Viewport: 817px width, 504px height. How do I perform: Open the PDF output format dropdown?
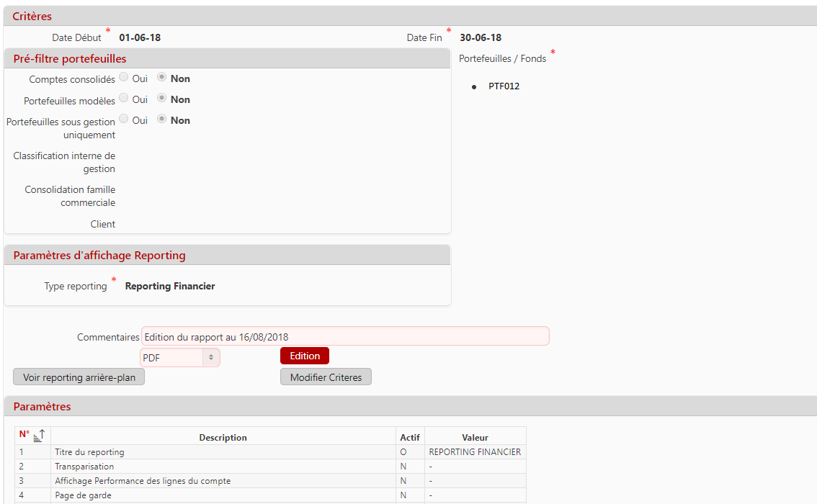tap(179, 357)
